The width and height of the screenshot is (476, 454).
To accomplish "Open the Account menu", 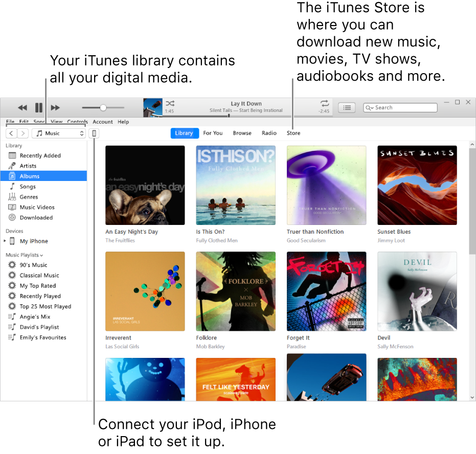I will 102,122.
